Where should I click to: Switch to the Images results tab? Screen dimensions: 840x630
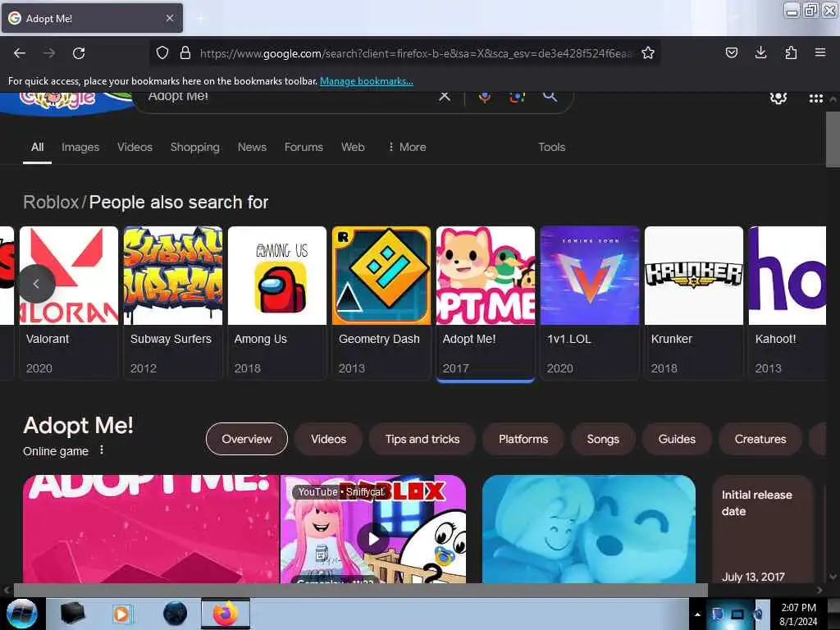(x=80, y=147)
